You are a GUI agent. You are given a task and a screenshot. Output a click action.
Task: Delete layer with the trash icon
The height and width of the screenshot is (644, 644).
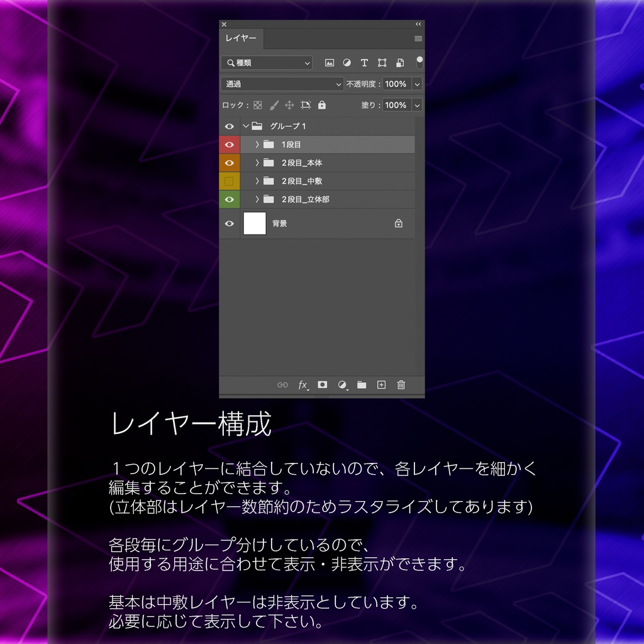coord(401,385)
